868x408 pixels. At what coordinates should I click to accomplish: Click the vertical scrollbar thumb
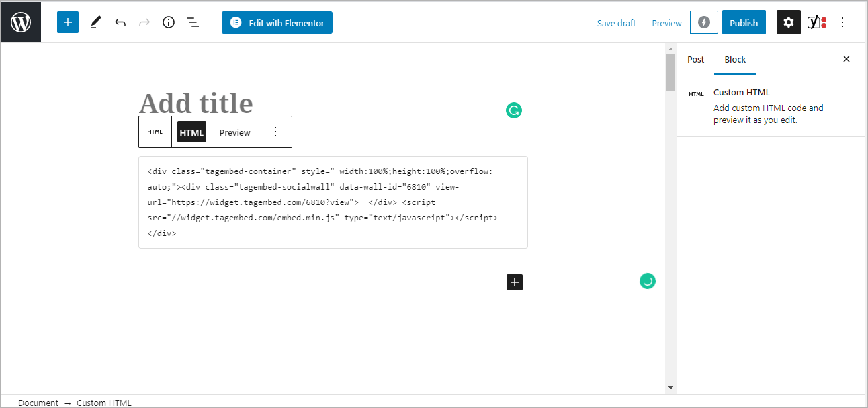pyautogui.click(x=670, y=73)
